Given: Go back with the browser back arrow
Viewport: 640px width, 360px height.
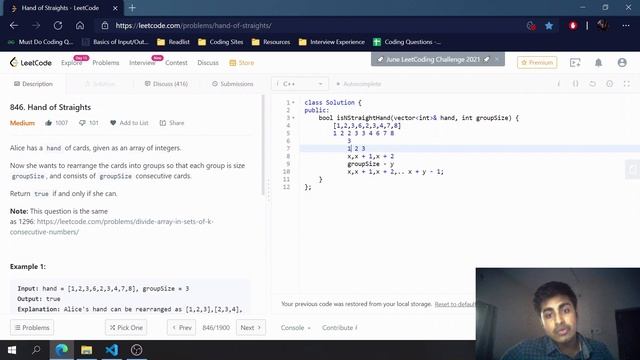Looking at the screenshot, I should [14, 25].
